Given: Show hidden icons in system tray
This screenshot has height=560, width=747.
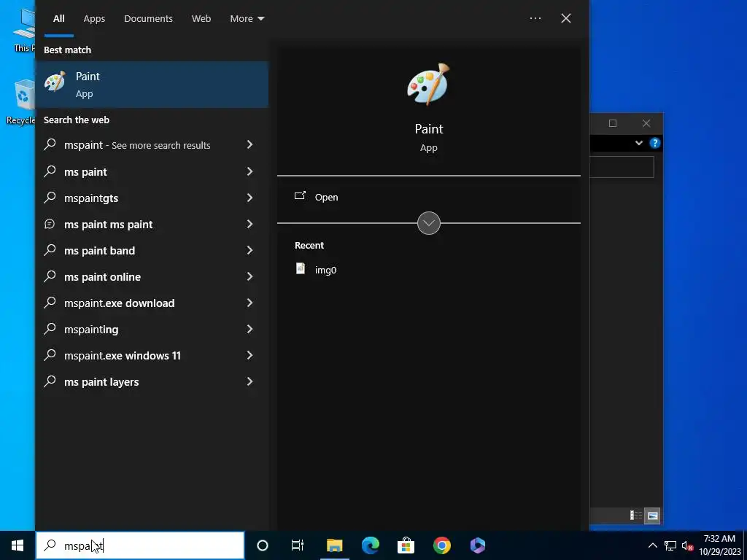Looking at the screenshot, I should click(x=653, y=545).
